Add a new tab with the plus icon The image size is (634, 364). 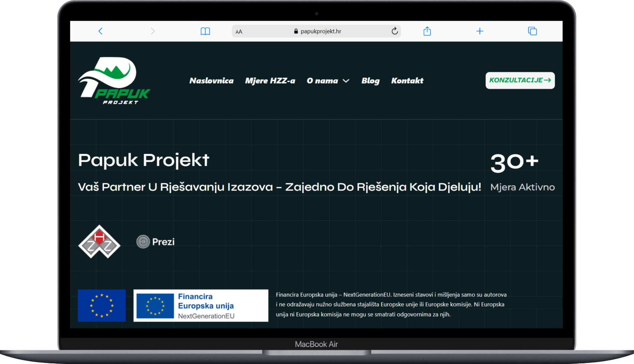coord(479,31)
